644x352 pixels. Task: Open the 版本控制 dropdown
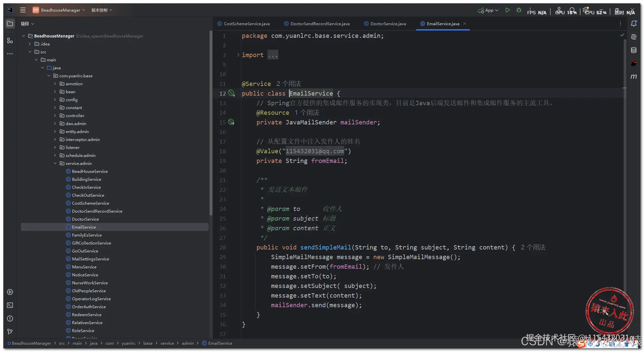(102, 10)
